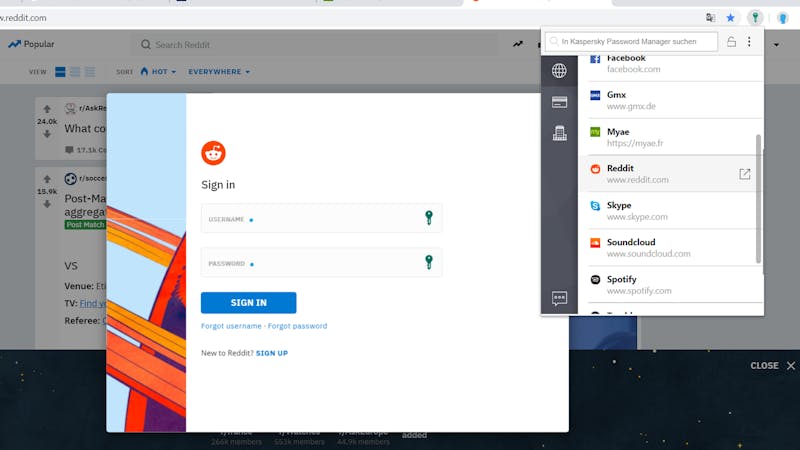Select Gmx entry in password list

point(671,100)
